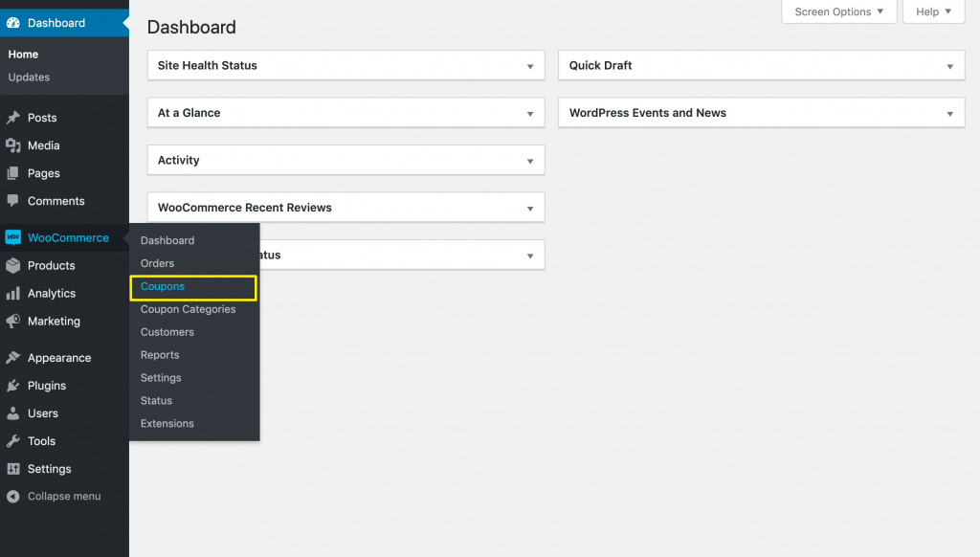Open Reports submenu item
The width and height of the screenshot is (980, 557).
tap(160, 355)
